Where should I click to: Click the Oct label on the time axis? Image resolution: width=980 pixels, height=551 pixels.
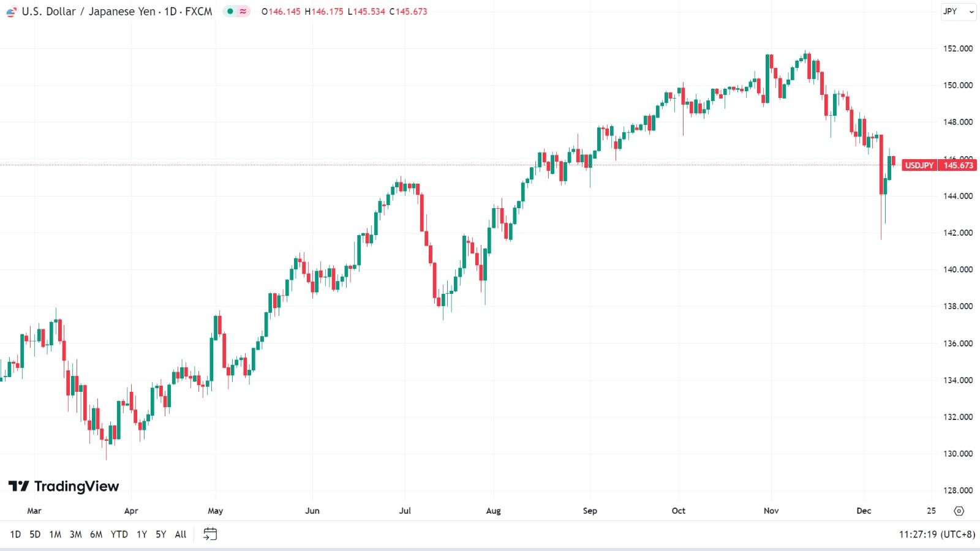coord(679,511)
